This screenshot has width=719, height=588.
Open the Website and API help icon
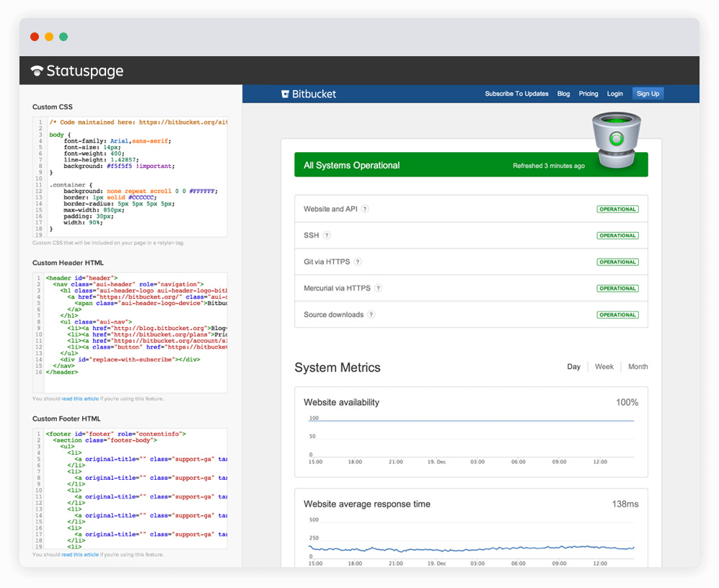pos(364,208)
